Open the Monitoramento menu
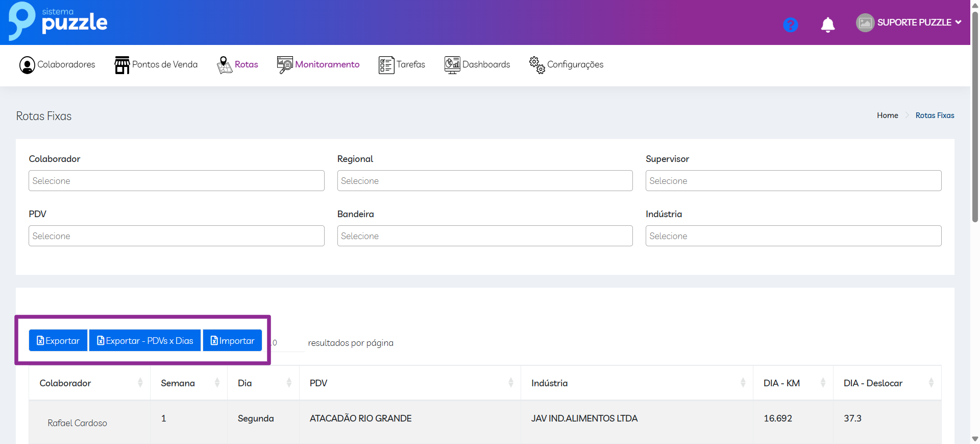This screenshot has width=980, height=444. [327, 64]
